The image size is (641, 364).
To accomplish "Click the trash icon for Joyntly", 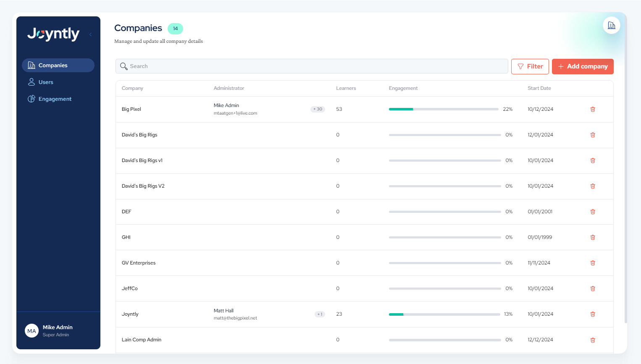I will (x=593, y=314).
